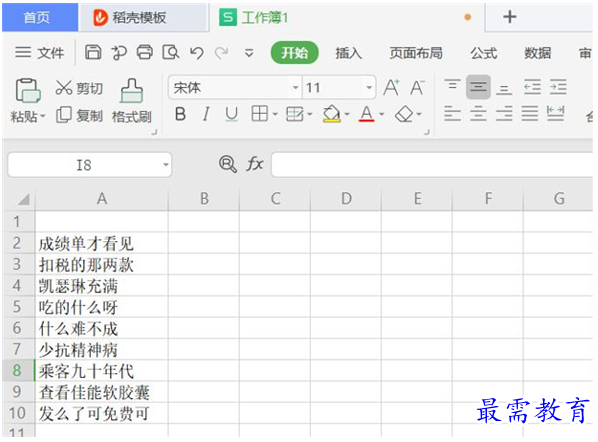This screenshot has height=442, width=598.
Task: Expand the fill color dropdown arrow
Action: tap(347, 114)
